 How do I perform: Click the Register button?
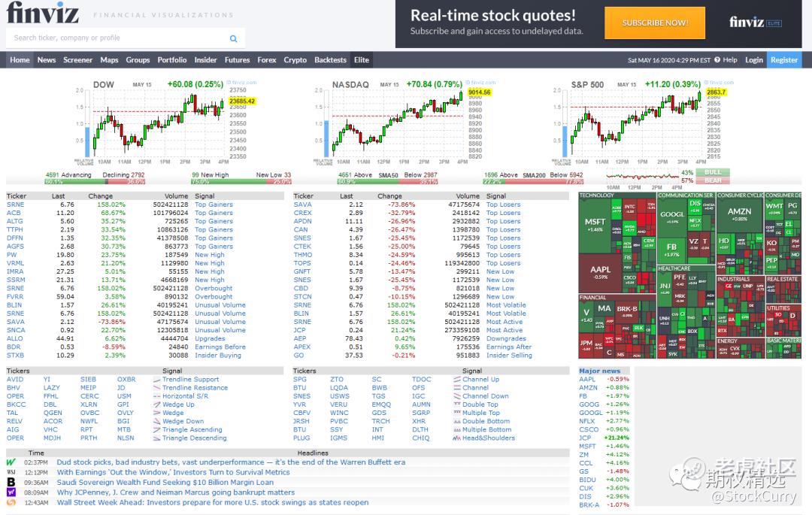[x=784, y=60]
